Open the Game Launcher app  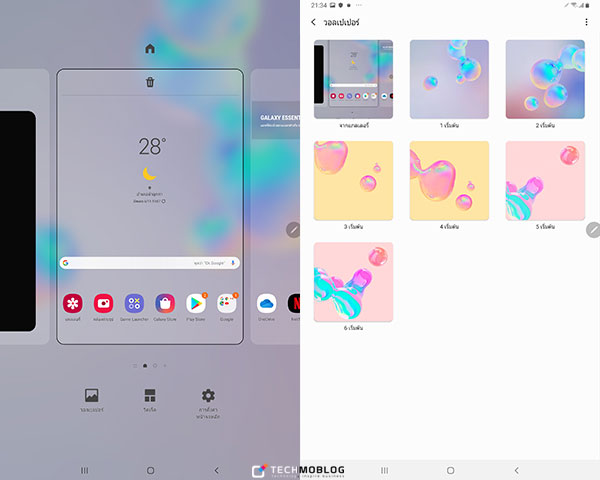[x=134, y=304]
